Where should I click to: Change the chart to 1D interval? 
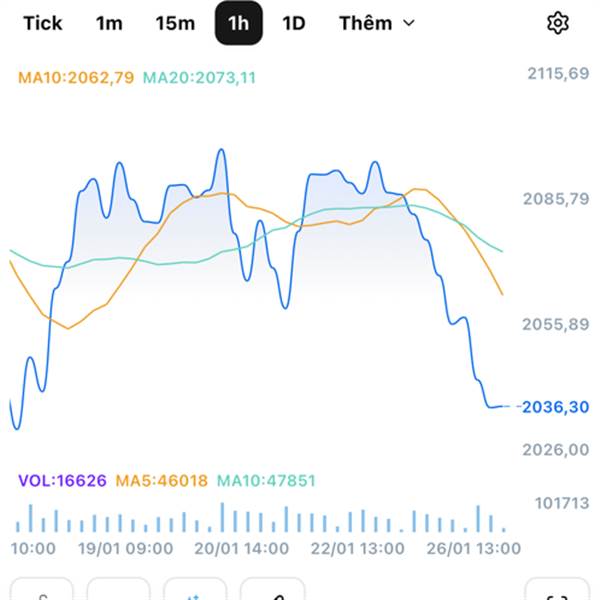[293, 23]
